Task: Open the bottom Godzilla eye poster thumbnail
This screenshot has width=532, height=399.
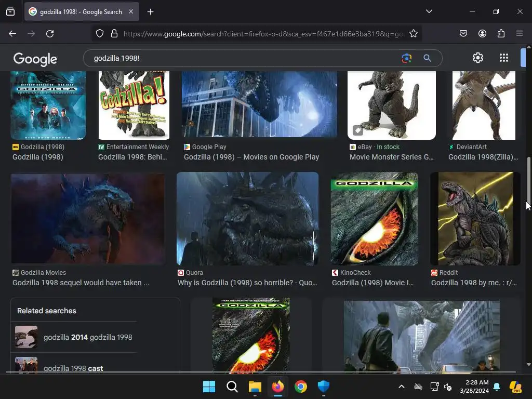Action: pos(251,335)
